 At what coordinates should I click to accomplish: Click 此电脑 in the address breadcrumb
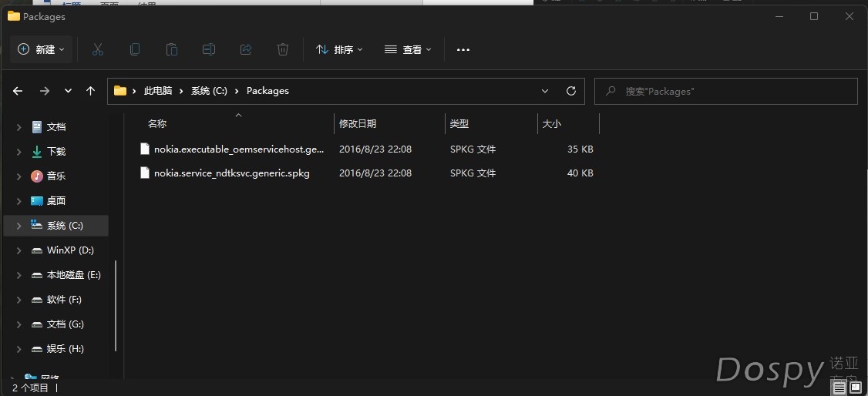pos(157,91)
